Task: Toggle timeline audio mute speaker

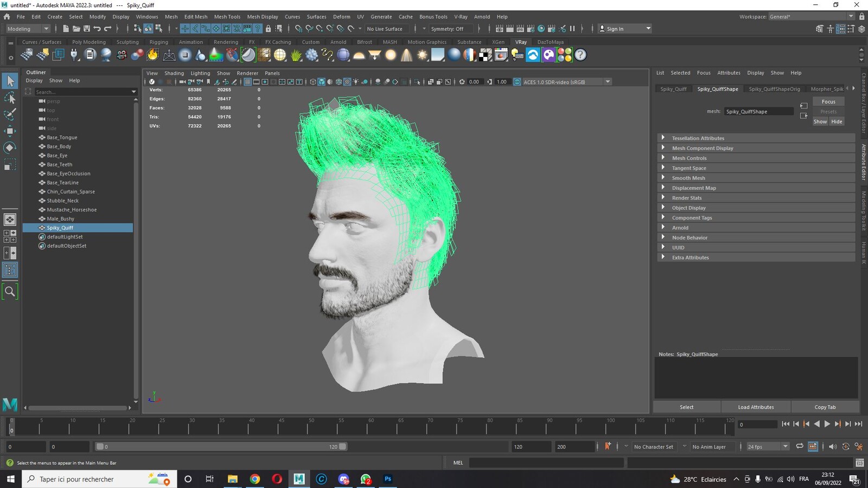Action: pos(833,447)
